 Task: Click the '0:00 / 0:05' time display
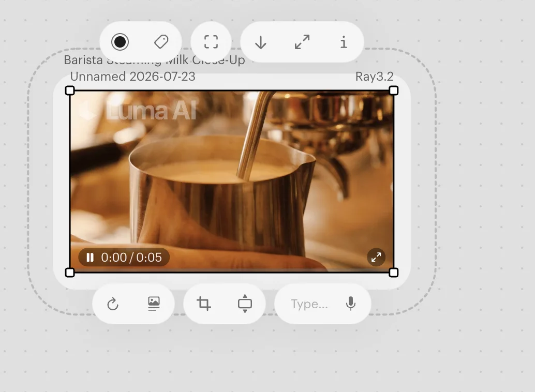(x=131, y=257)
